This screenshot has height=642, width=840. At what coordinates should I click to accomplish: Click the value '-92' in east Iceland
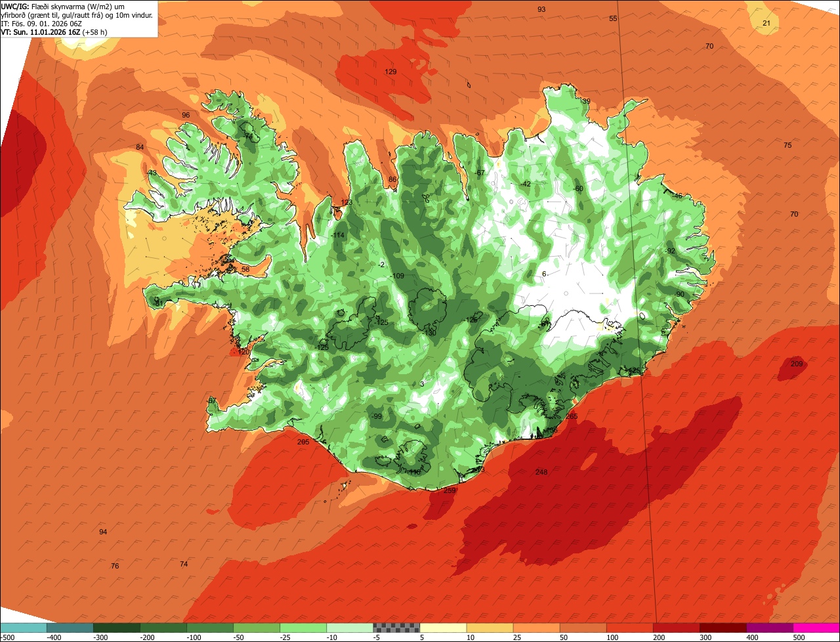pos(670,251)
